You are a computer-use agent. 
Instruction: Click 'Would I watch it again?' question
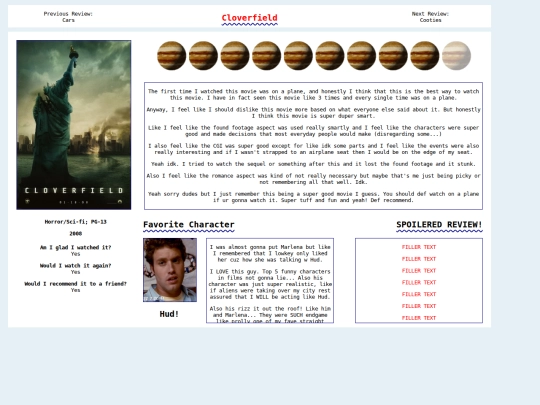coord(75,266)
